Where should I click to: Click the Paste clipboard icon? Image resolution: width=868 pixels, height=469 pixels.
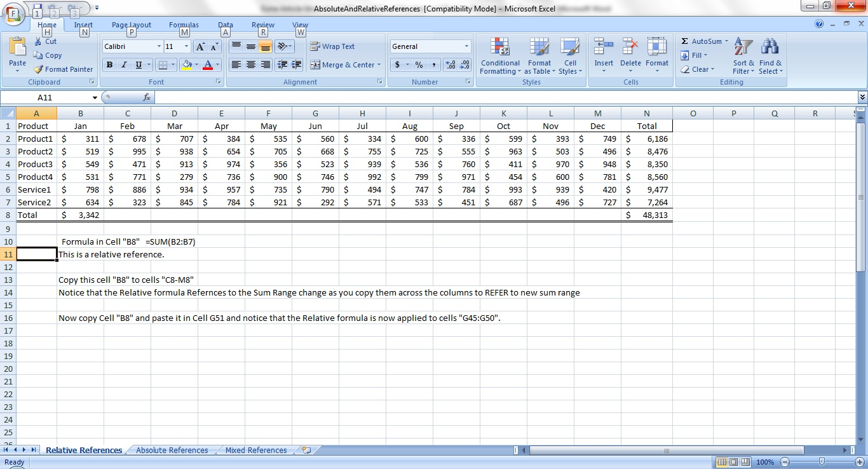[x=17, y=48]
